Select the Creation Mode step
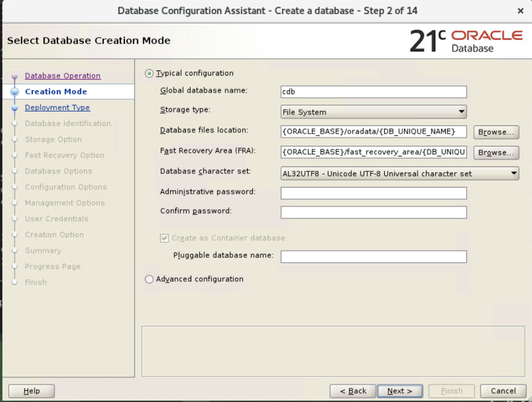Viewport: 532px width, 402px height. (x=56, y=91)
